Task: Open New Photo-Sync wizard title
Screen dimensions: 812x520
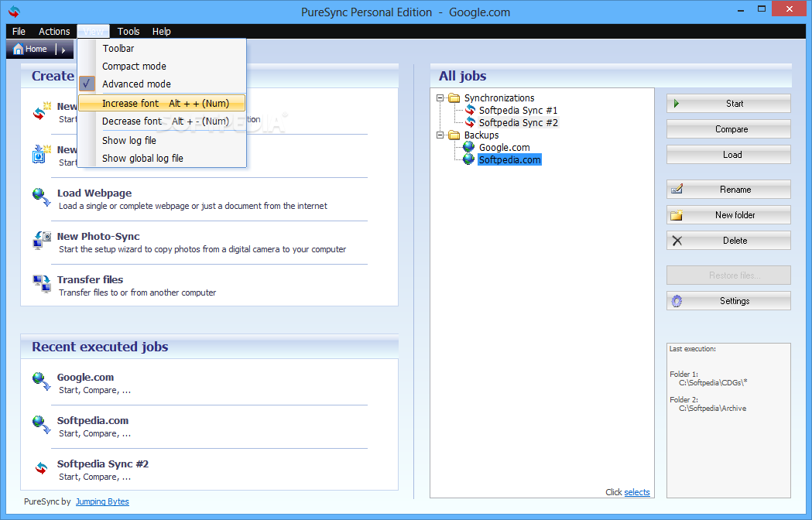Action: pyautogui.click(x=98, y=237)
